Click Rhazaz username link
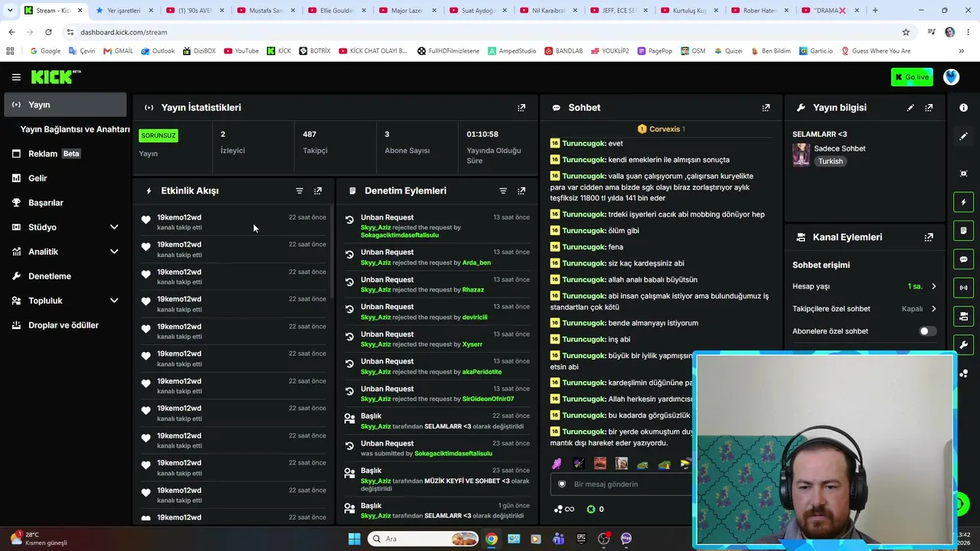Image resolution: width=980 pixels, height=551 pixels. 473,290
